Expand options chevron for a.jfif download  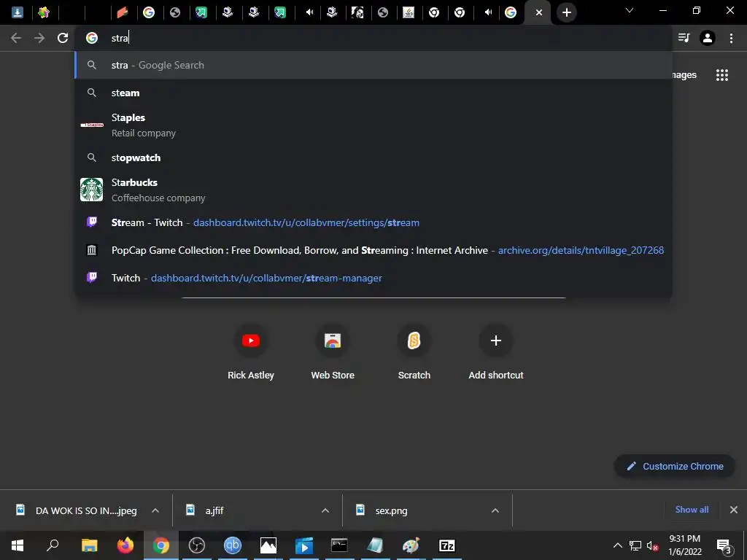325,510
